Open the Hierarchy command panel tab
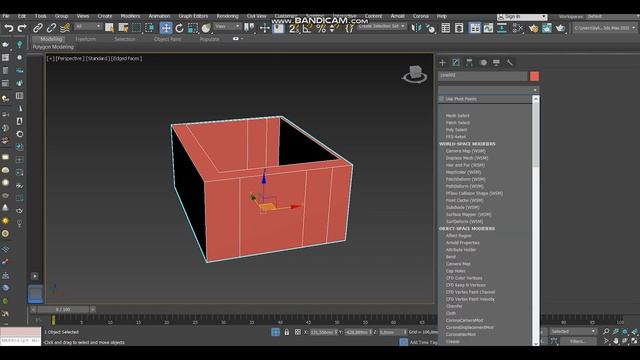Viewport: 640px width, 360px height. pyautogui.click(x=469, y=62)
